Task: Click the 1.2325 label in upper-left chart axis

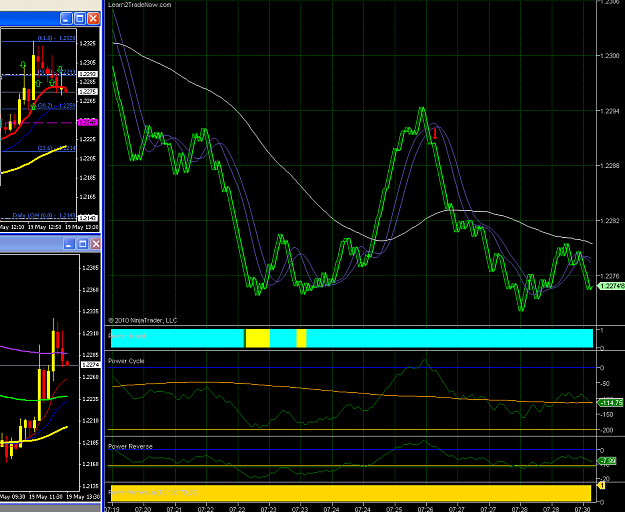Action: pos(88,43)
